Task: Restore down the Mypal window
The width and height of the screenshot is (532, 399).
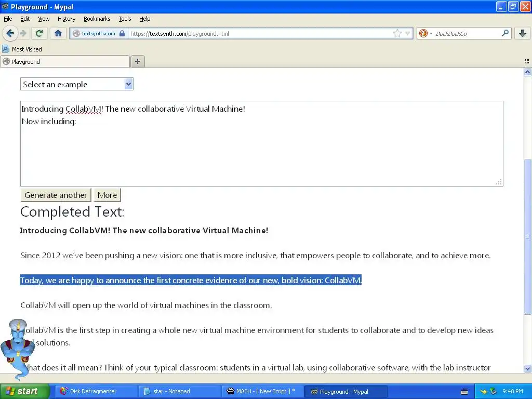Action: [x=513, y=6]
